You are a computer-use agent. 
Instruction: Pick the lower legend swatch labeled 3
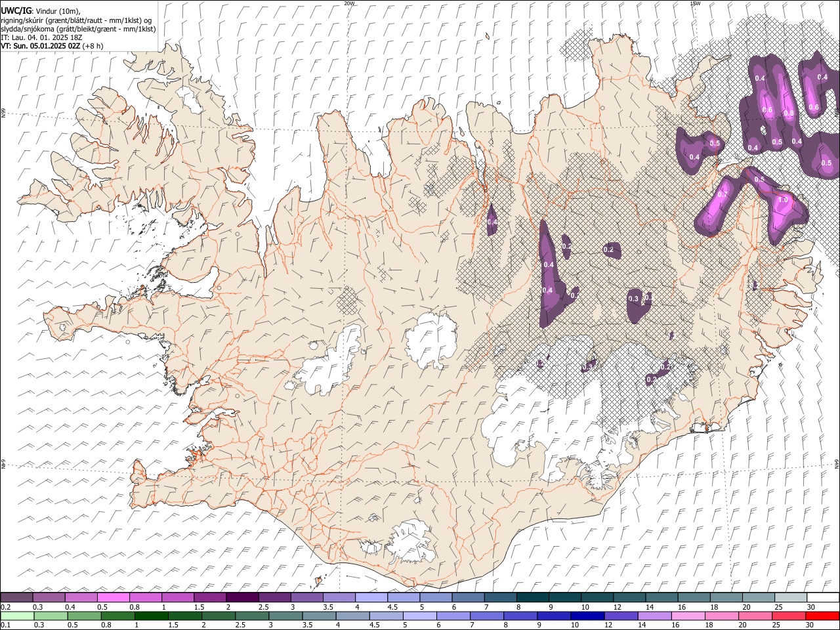click(x=285, y=616)
